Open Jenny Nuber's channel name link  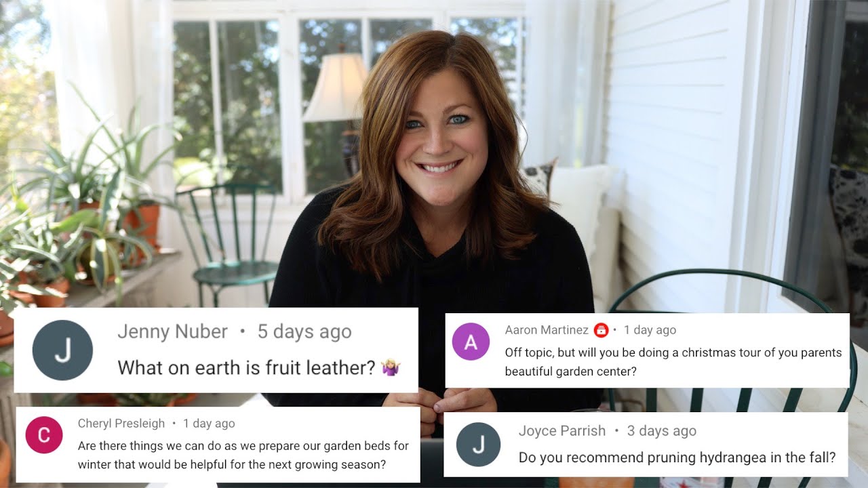click(x=172, y=331)
